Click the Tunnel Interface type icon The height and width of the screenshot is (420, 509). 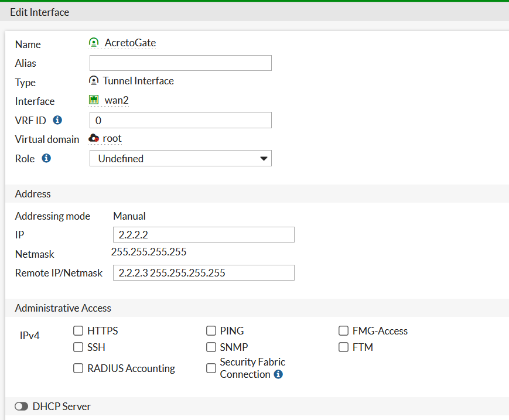pos(94,80)
